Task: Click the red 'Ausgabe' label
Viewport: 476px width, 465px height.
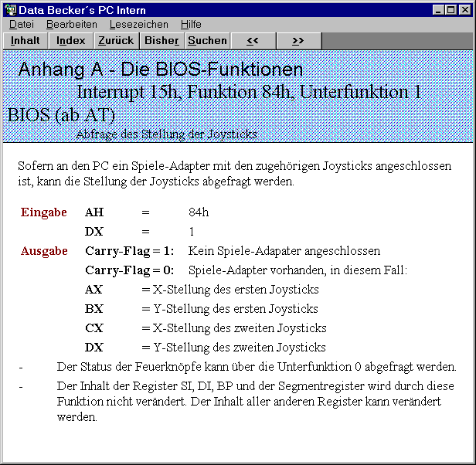Action: click(x=44, y=251)
